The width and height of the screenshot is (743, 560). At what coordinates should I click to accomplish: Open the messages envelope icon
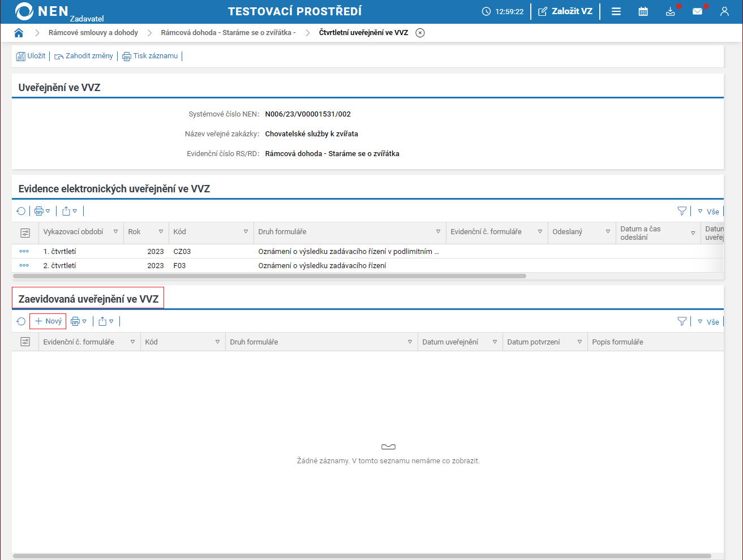coord(697,11)
